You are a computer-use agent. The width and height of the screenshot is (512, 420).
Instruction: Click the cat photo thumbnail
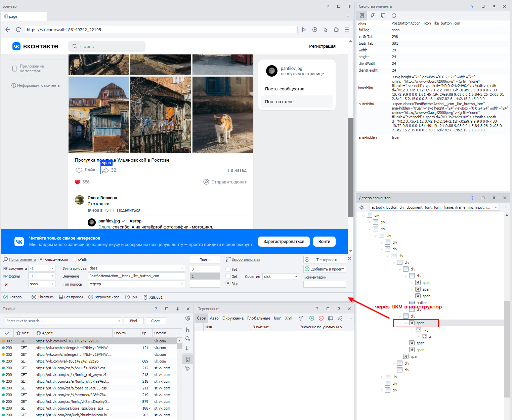(223, 115)
